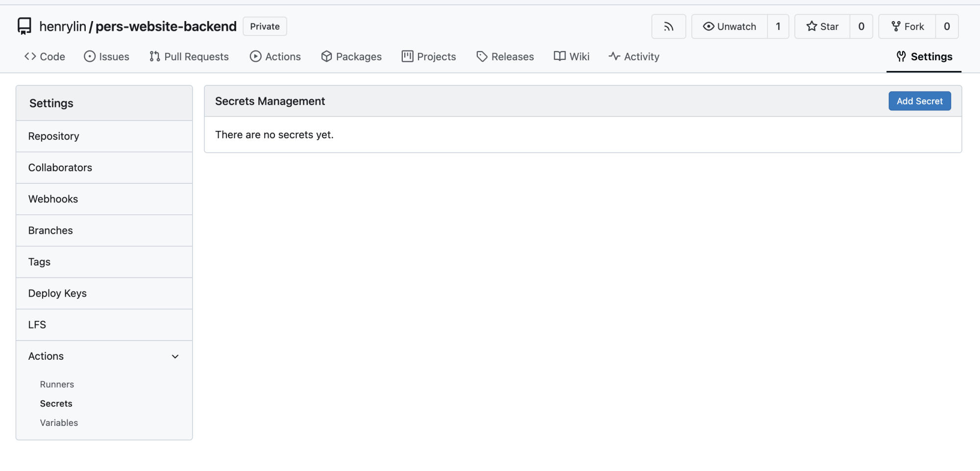Open the Issues tab
The height and width of the screenshot is (471, 980).
[x=106, y=56]
